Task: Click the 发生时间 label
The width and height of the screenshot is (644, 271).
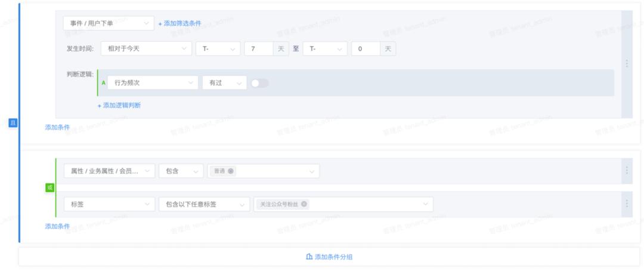Action: (80, 48)
